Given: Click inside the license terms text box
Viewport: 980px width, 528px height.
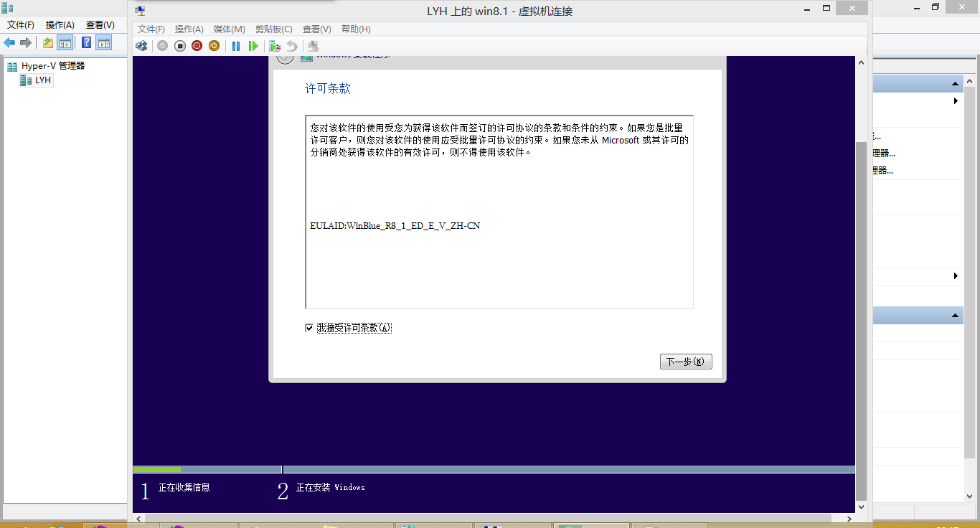Looking at the screenshot, I should [x=499, y=212].
